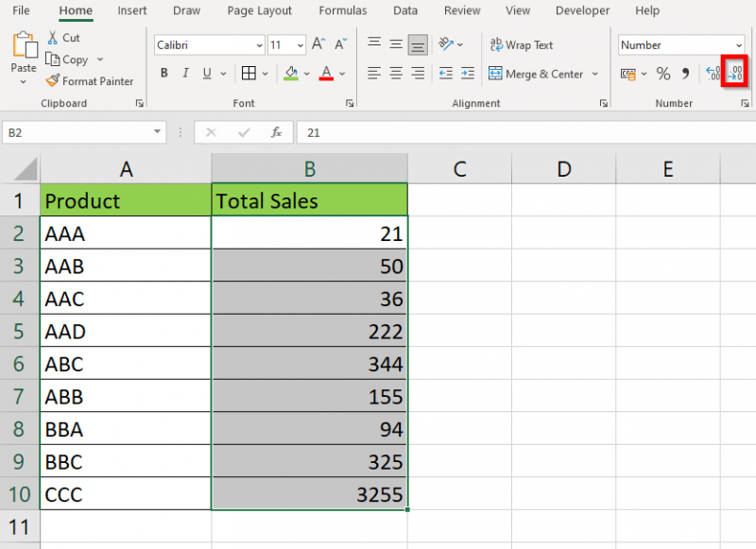Open the Fill Color dropdown arrow
This screenshot has width=756, height=549.
(x=305, y=73)
